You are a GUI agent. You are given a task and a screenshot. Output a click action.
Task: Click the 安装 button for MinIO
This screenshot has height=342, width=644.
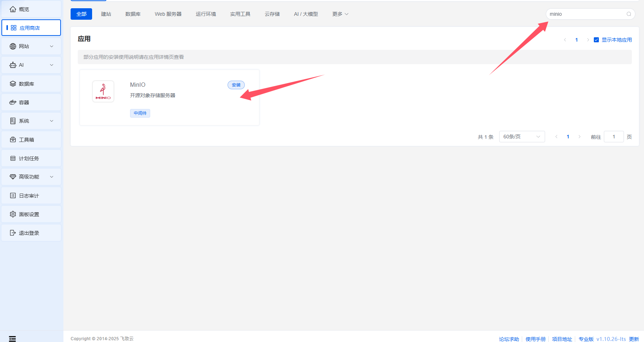click(236, 85)
